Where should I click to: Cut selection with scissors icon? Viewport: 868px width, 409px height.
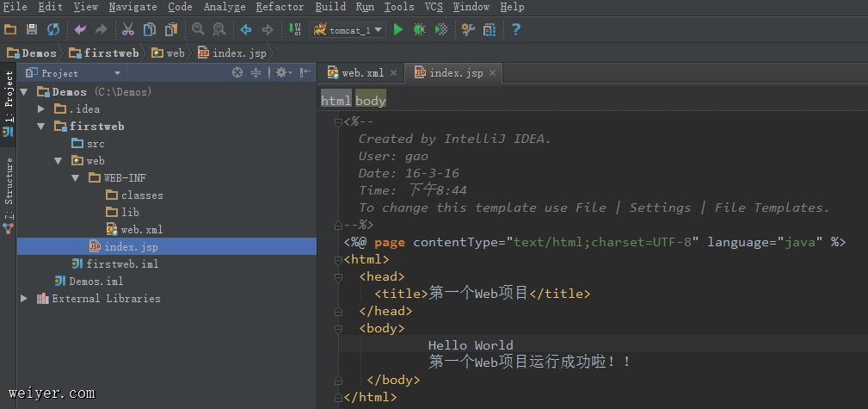tap(128, 29)
